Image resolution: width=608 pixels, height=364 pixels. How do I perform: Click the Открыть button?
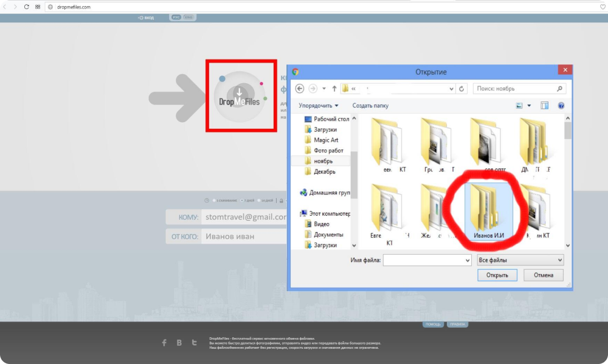[497, 275]
